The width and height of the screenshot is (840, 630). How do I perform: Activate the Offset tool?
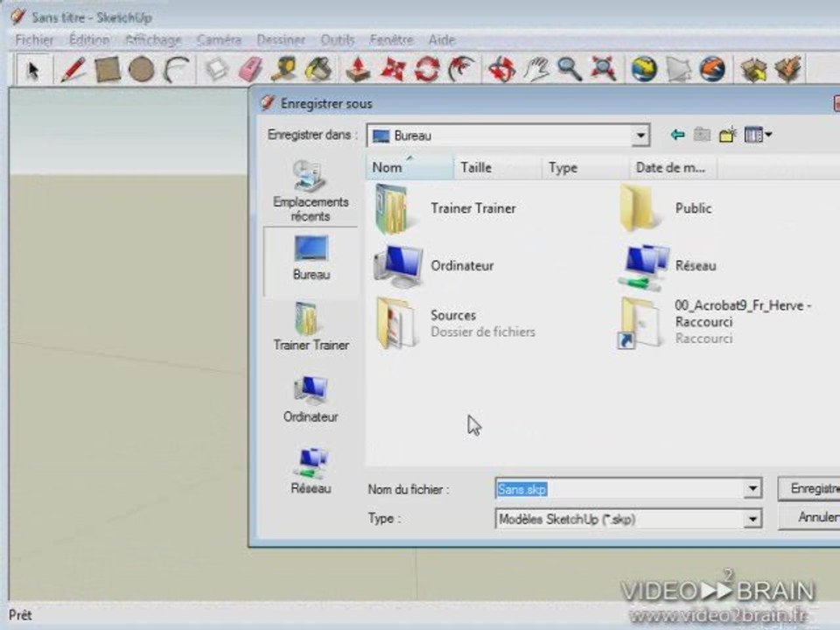(x=462, y=70)
